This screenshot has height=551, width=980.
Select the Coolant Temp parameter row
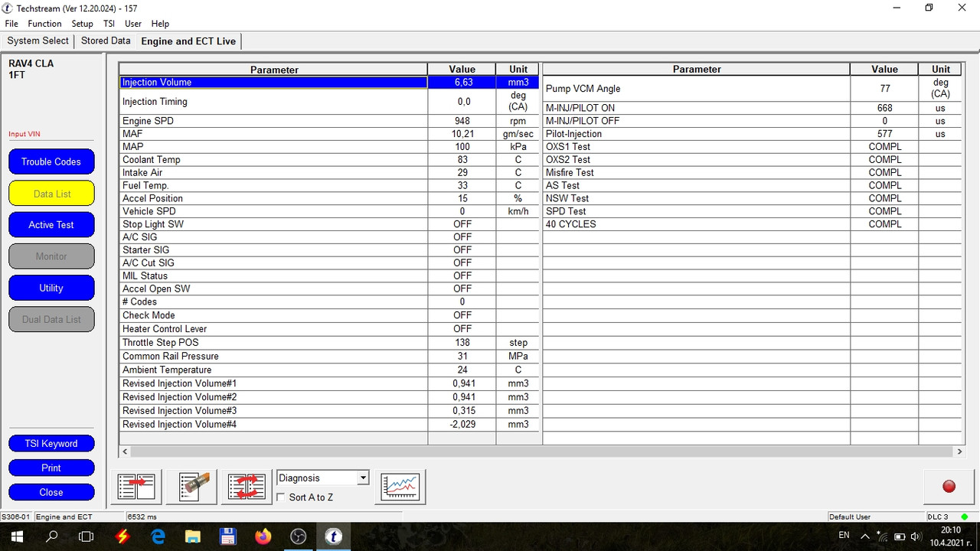pyautogui.click(x=329, y=160)
